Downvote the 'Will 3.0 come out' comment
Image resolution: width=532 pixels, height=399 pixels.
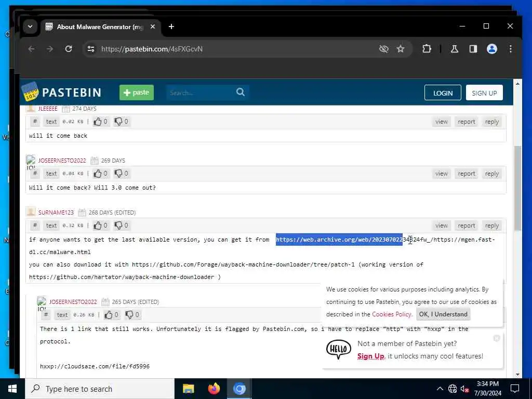tap(121, 174)
